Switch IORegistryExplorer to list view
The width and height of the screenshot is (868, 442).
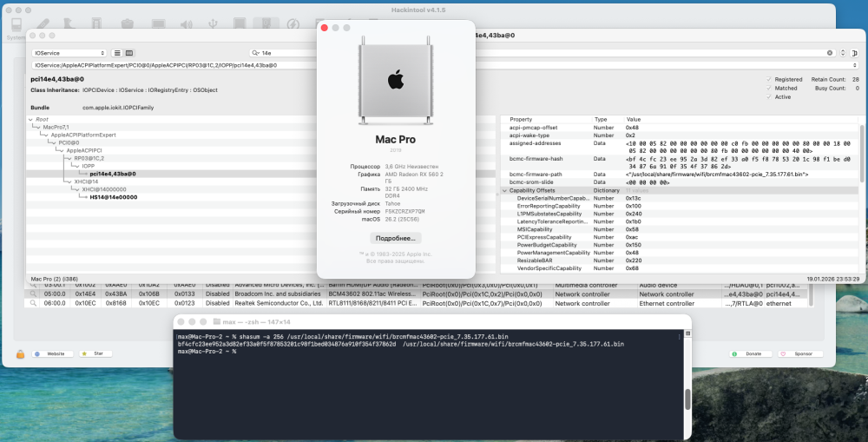(x=117, y=53)
